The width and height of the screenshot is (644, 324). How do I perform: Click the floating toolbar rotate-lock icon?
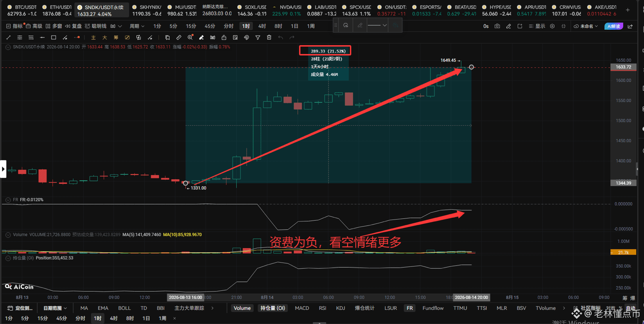pos(346,25)
